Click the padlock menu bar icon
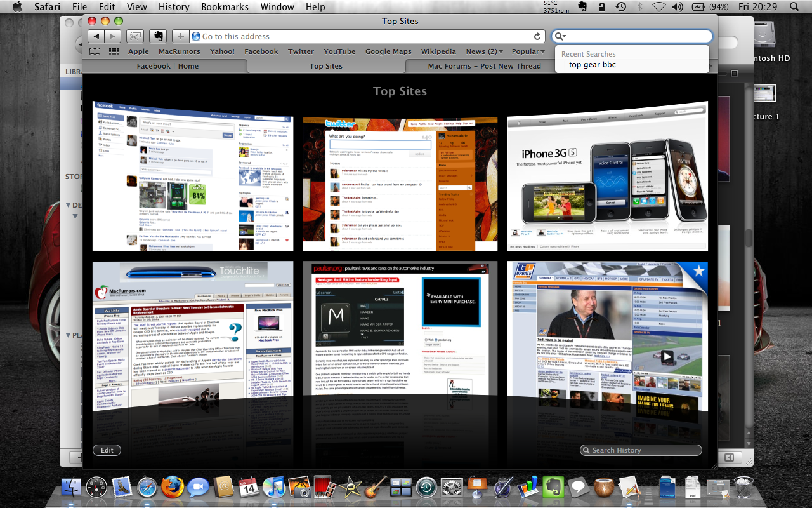 (x=601, y=7)
